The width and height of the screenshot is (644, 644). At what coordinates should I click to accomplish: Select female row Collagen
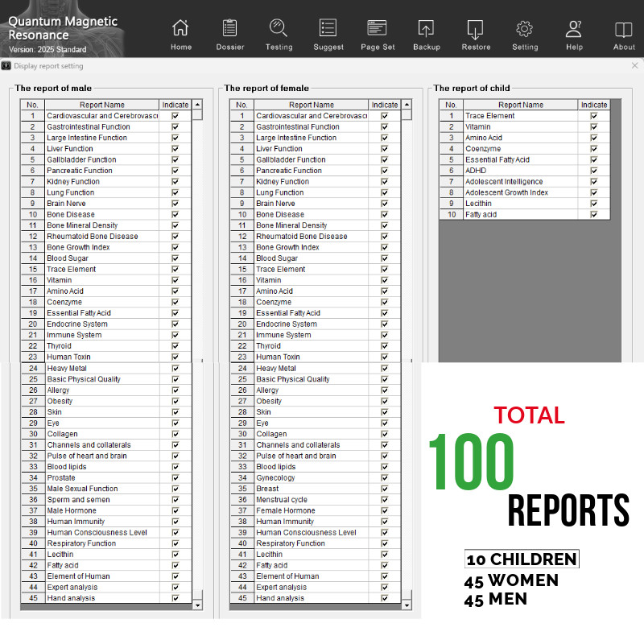pyautogui.click(x=315, y=434)
